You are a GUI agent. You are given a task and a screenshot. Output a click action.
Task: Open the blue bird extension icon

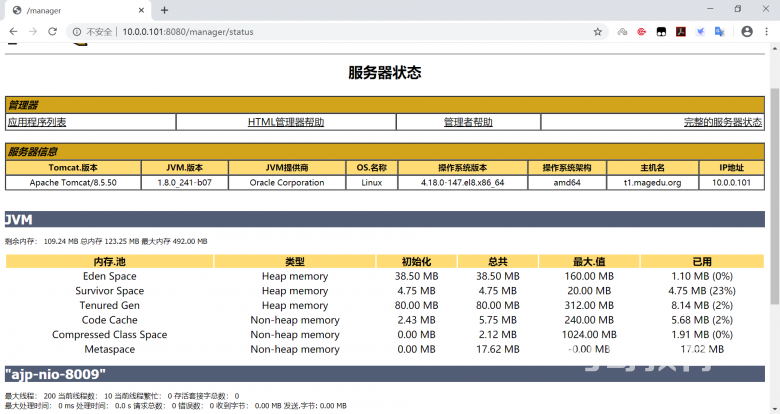[700, 32]
